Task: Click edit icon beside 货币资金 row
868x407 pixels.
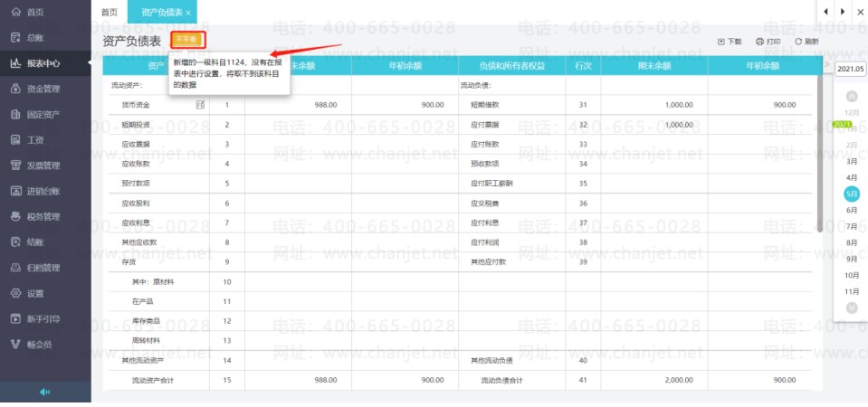Action: (200, 104)
